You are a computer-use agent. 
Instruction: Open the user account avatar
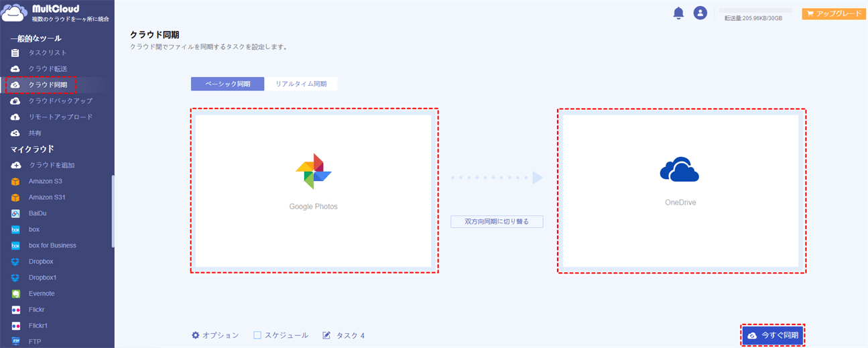click(700, 13)
